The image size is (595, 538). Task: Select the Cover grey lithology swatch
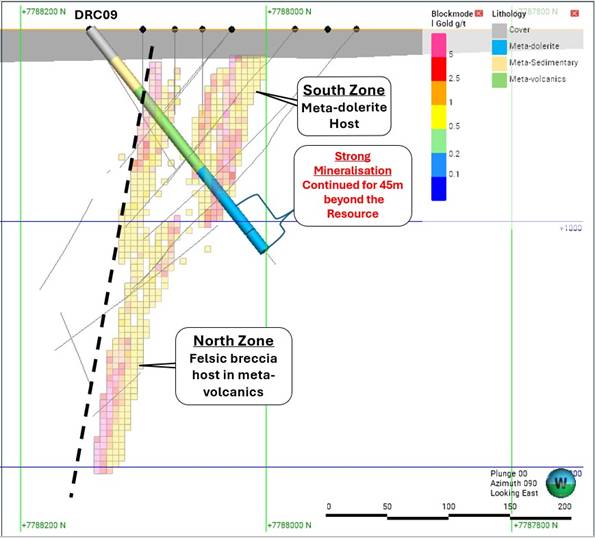click(499, 30)
